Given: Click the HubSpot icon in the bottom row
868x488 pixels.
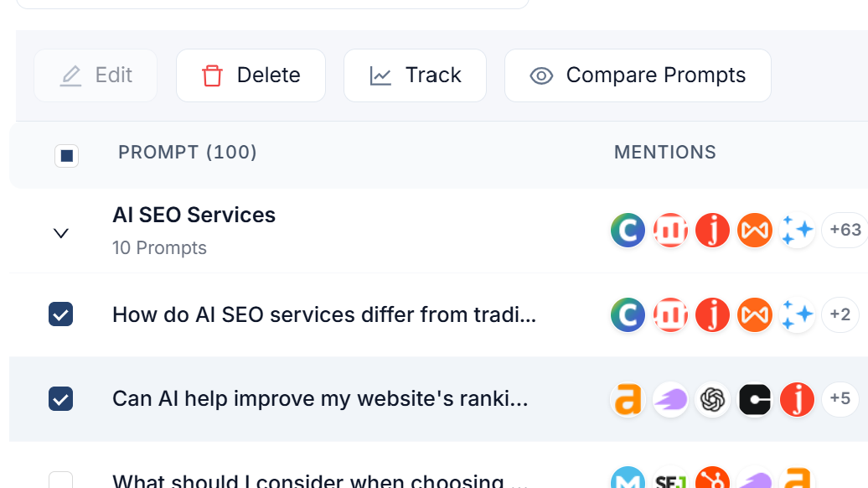Looking at the screenshot, I should tap(712, 477).
